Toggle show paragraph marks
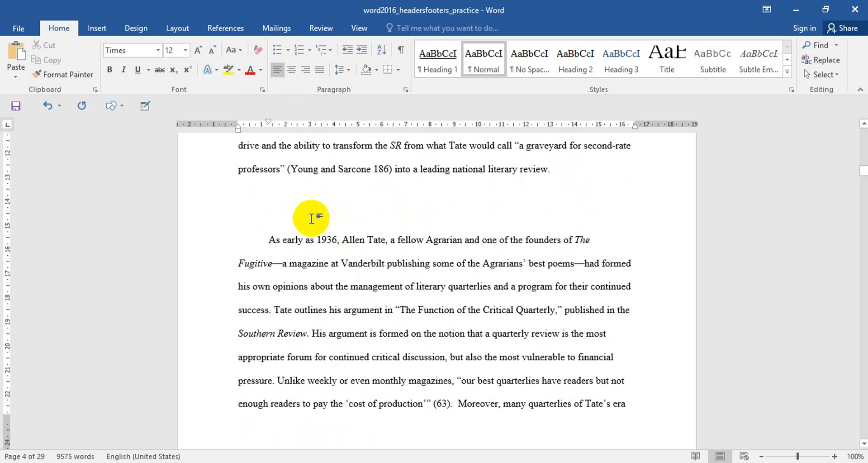The image size is (868, 463). (401, 50)
